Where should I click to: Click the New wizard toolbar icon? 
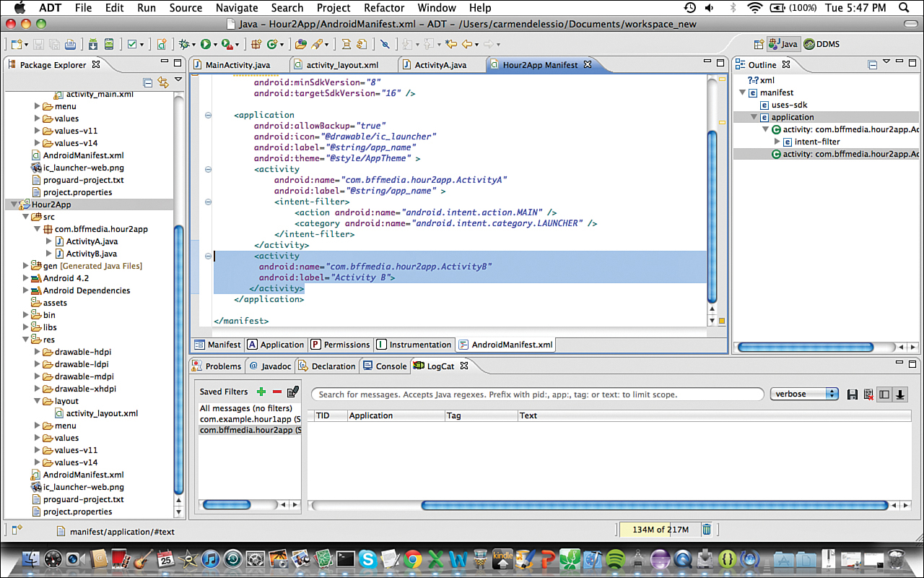[x=17, y=44]
